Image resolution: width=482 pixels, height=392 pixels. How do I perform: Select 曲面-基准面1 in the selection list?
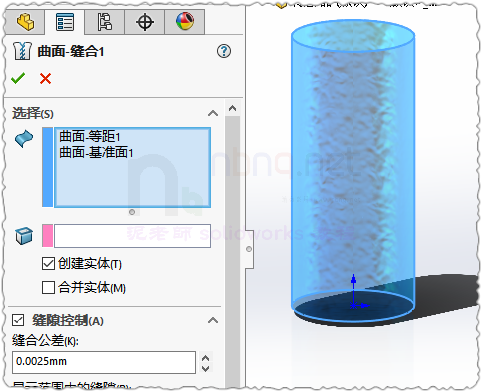click(x=96, y=153)
